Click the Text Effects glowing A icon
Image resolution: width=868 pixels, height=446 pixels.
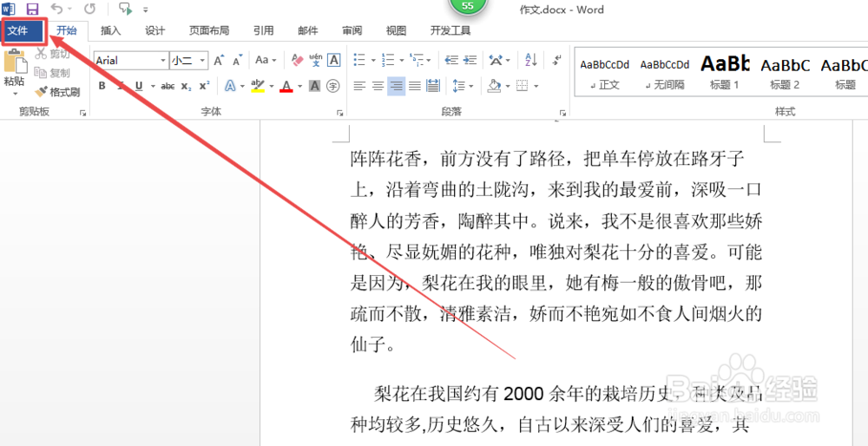tap(230, 86)
